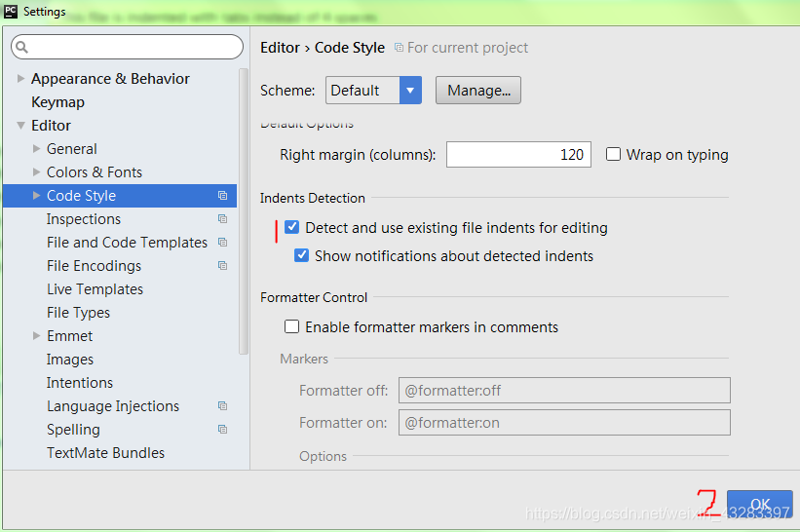Open Images settings

tap(70, 360)
